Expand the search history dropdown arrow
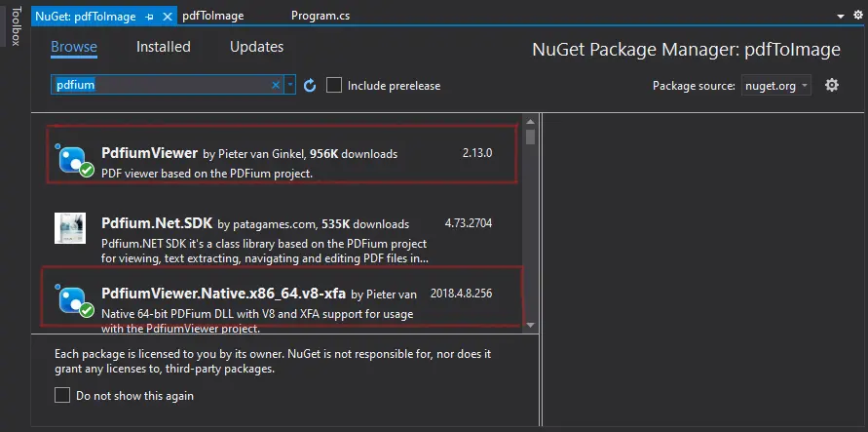 (x=290, y=85)
